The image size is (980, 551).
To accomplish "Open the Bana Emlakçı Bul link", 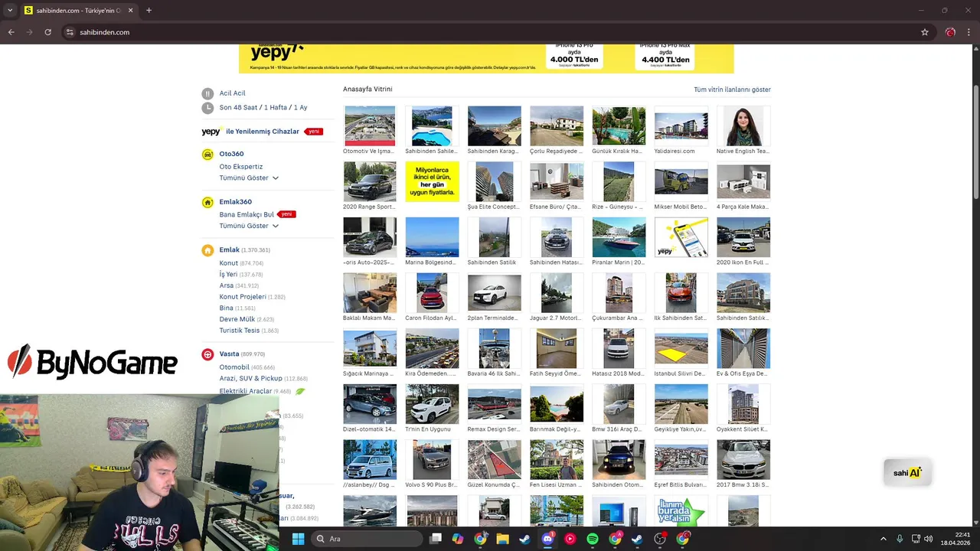I will tap(247, 214).
